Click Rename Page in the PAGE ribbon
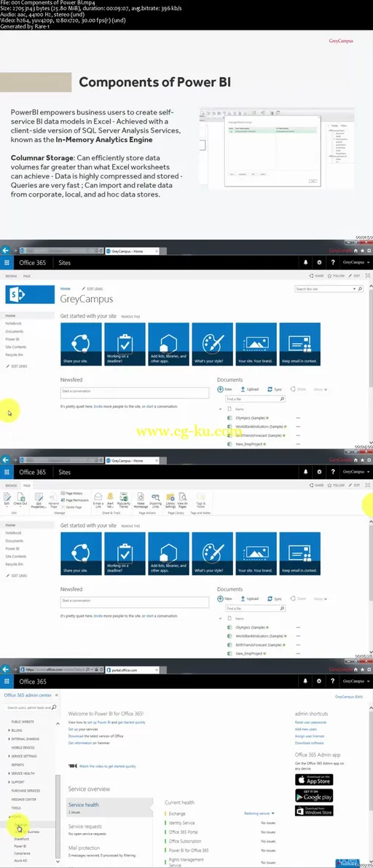The image size is (373, 868). [x=54, y=500]
